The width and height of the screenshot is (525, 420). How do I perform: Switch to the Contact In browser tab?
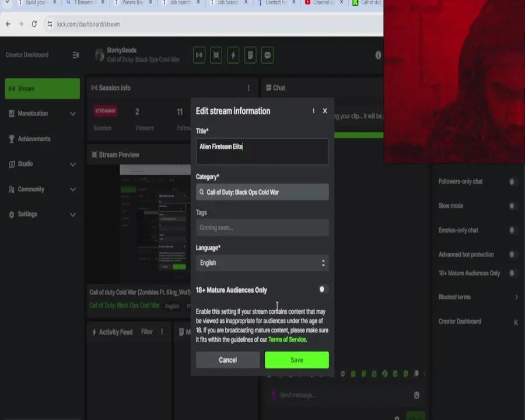click(276, 2)
